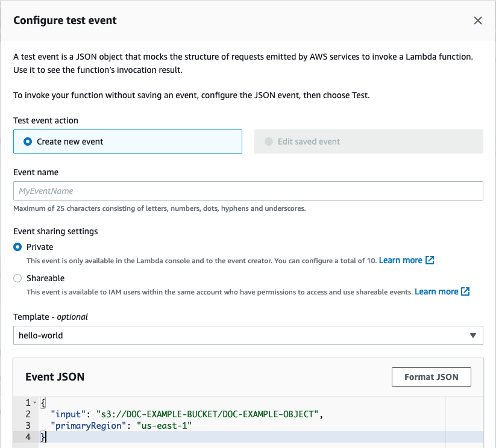Click the MyEventName input field
Screen dimensions: 496x448
point(248,190)
